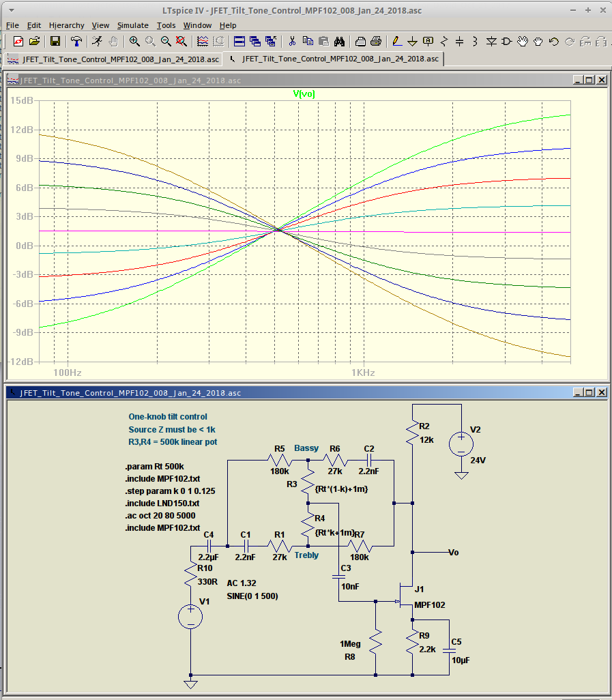Select the Place Component gate icon

507,42
